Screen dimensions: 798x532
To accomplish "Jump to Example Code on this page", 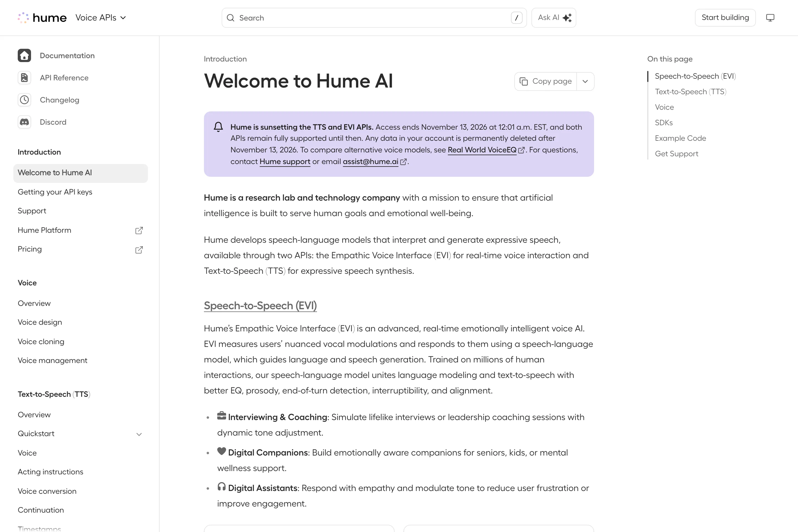I will point(680,138).
